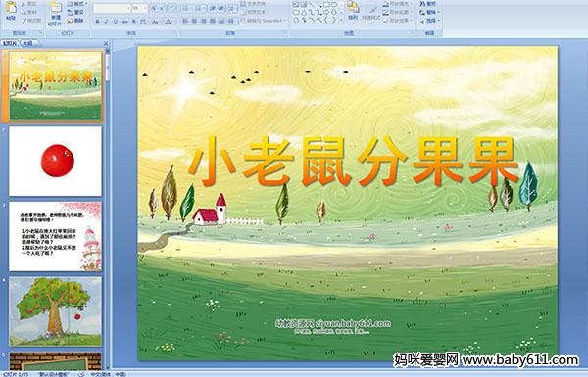This screenshot has height=377, width=588.
Task: Click the Italic formatting icon
Action: pyautogui.click(x=106, y=22)
